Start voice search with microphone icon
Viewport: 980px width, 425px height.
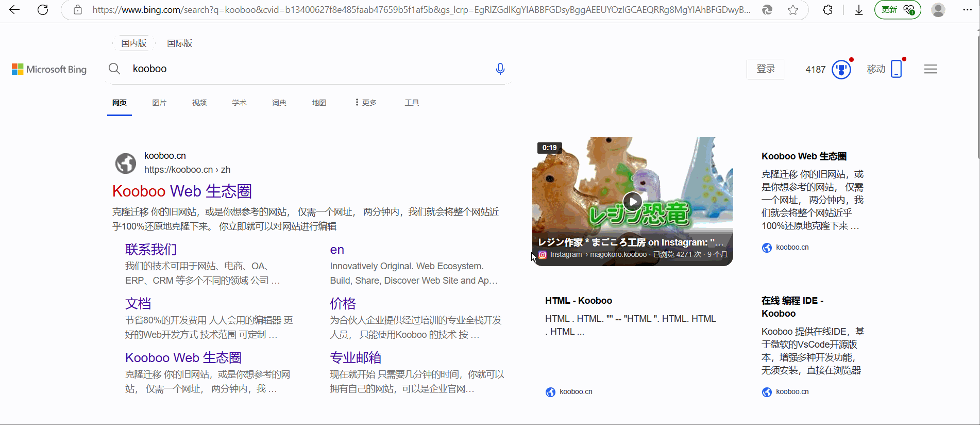point(500,69)
